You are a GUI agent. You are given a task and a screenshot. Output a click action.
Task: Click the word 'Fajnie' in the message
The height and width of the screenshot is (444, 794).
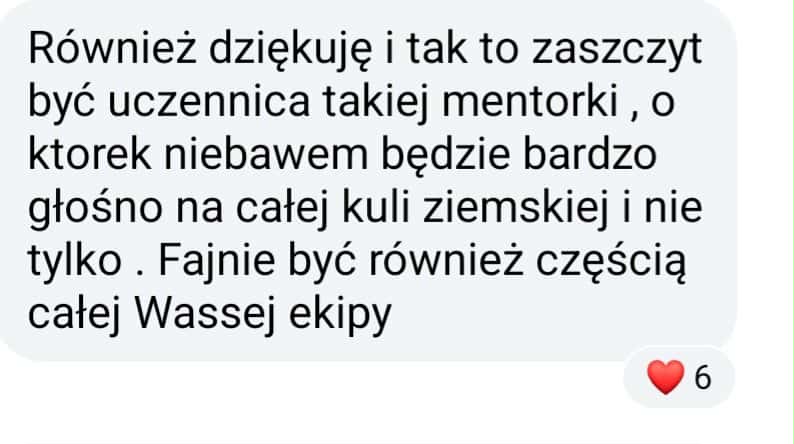pyautogui.click(x=217, y=262)
